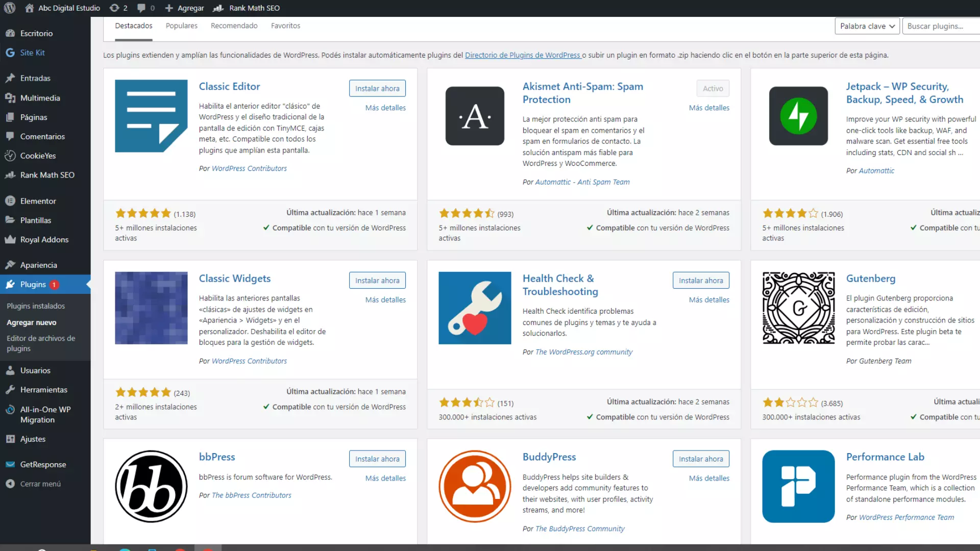Viewport: 980px width, 551px height.
Task: Click the Herramientas wrench icon
Action: pos(10,390)
